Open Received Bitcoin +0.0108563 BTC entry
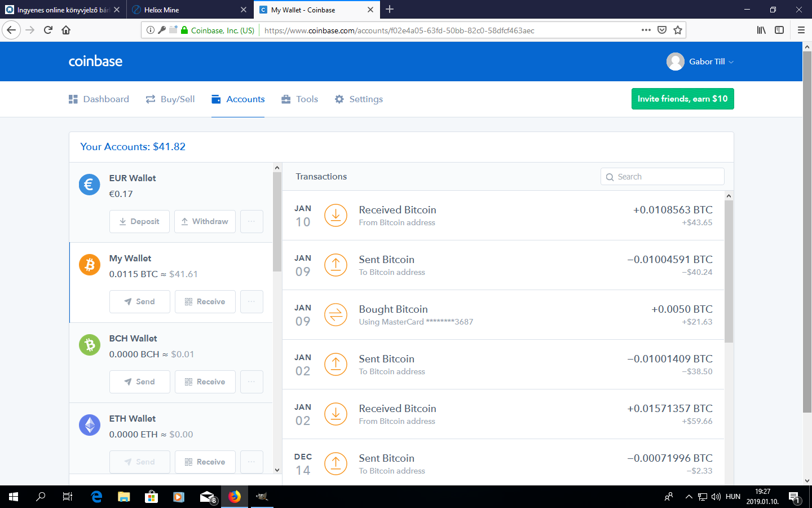 click(503, 216)
